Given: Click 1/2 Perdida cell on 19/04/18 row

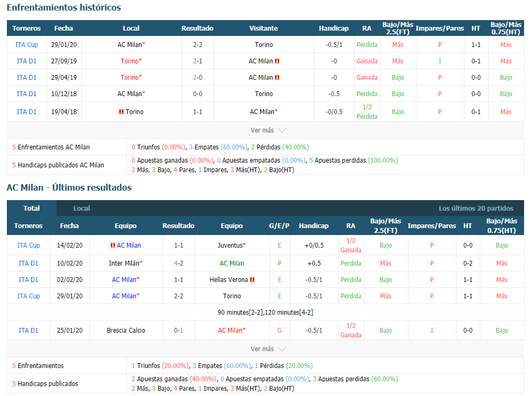Looking at the screenshot, I should [367, 111].
